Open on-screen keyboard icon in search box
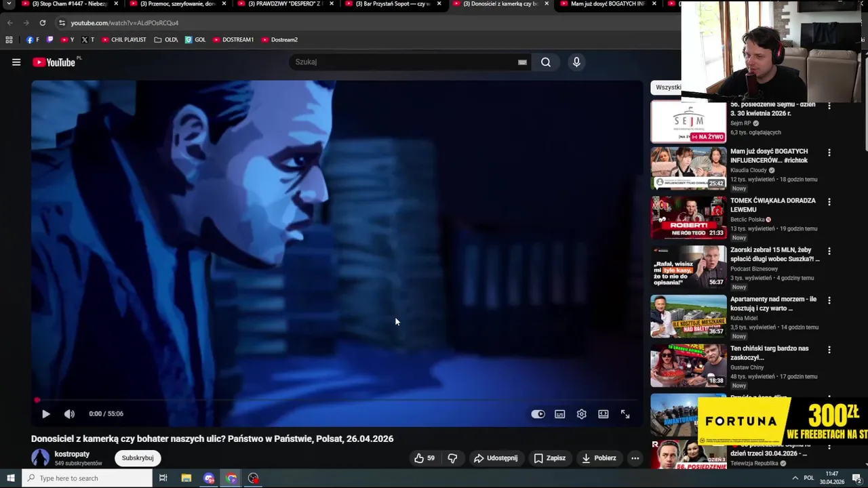The width and height of the screenshot is (868, 488). pyautogui.click(x=522, y=62)
